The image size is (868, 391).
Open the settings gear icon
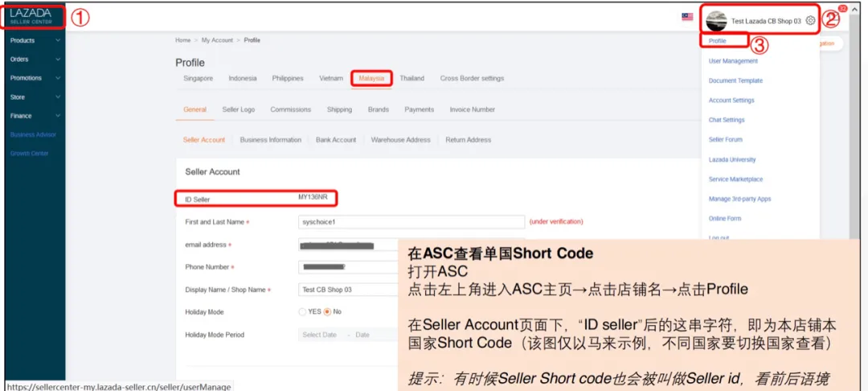point(810,20)
